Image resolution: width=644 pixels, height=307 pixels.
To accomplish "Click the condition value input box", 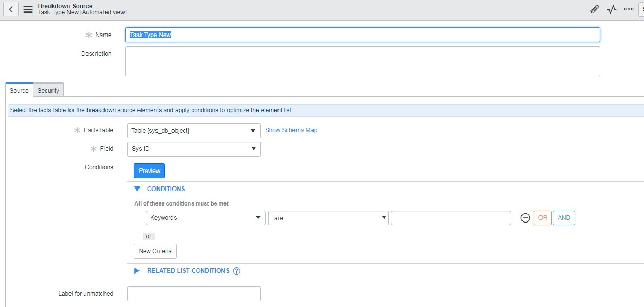I will point(451,218).
